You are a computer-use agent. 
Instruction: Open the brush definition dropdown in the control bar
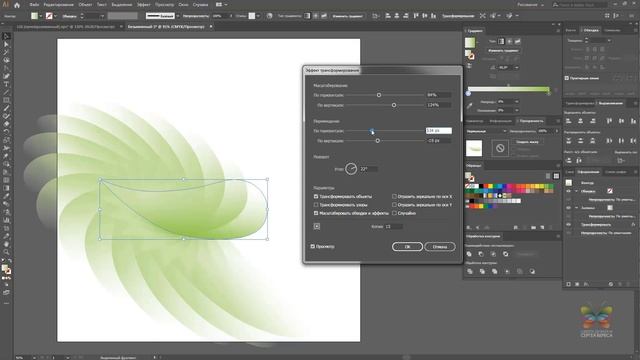click(178, 16)
